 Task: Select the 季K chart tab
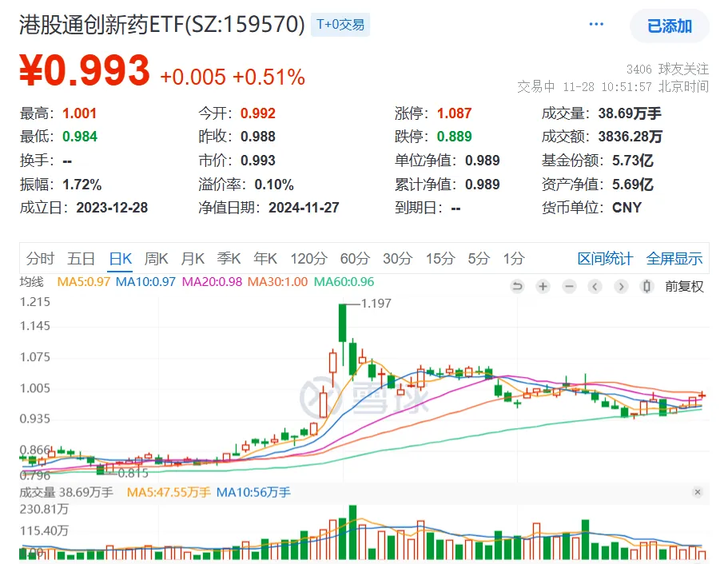(x=229, y=258)
